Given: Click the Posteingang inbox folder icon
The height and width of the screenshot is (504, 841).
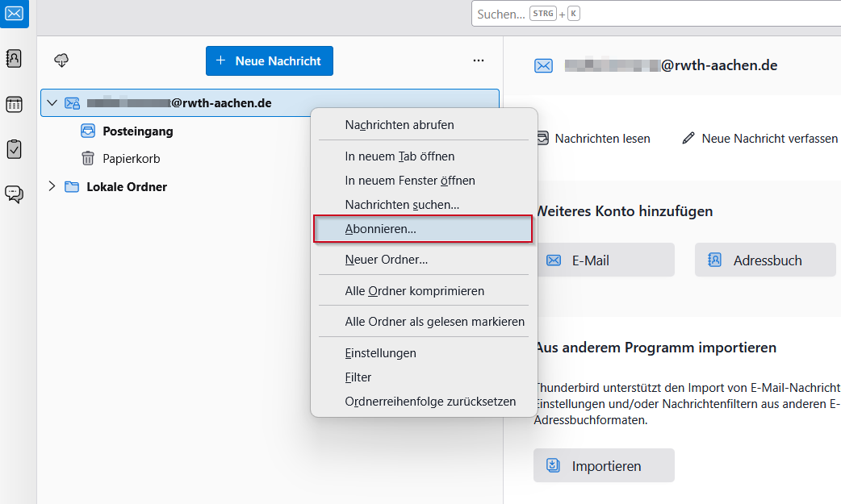Looking at the screenshot, I should click(88, 131).
